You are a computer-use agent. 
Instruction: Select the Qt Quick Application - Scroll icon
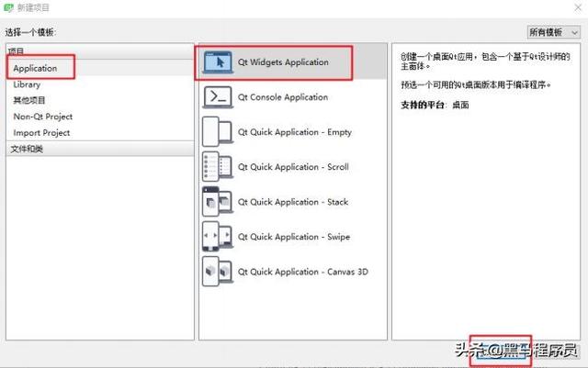point(218,167)
